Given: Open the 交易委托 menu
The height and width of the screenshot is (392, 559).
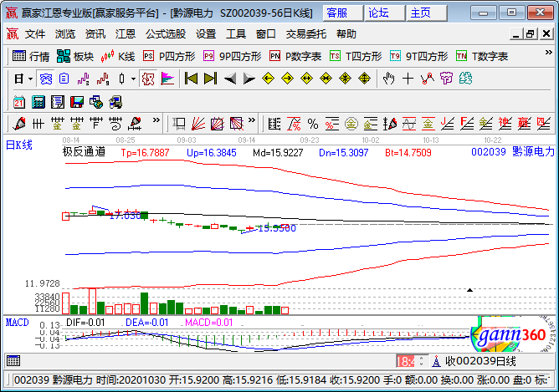Looking at the screenshot, I should coord(306,34).
